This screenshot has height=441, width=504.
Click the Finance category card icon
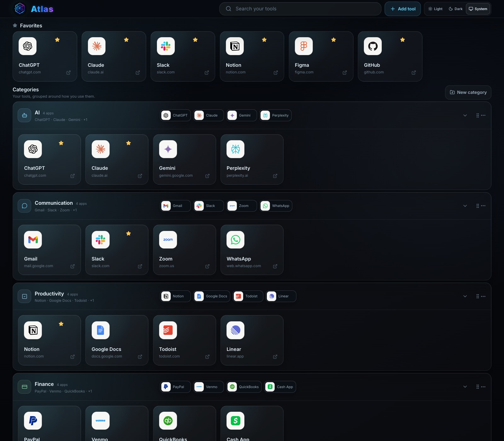click(x=24, y=387)
